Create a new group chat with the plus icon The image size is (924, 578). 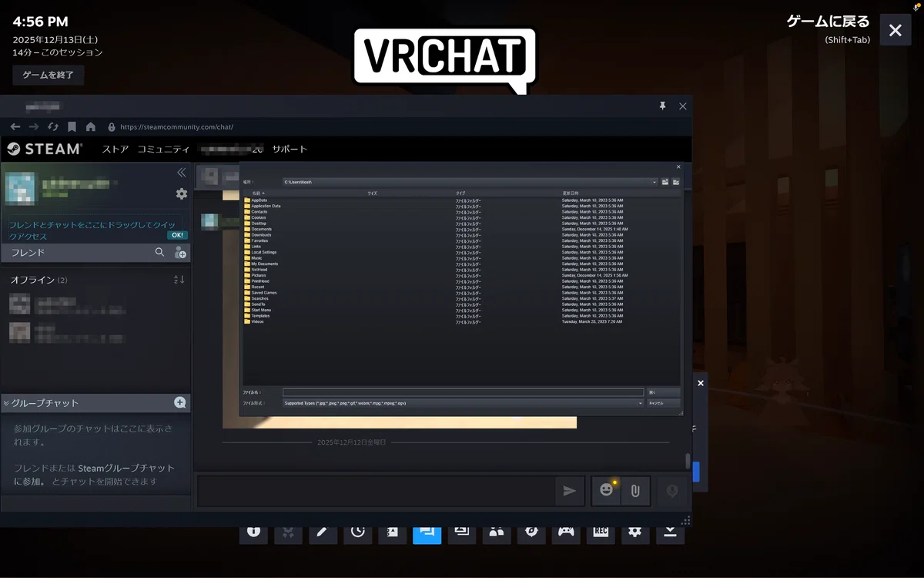click(x=180, y=402)
